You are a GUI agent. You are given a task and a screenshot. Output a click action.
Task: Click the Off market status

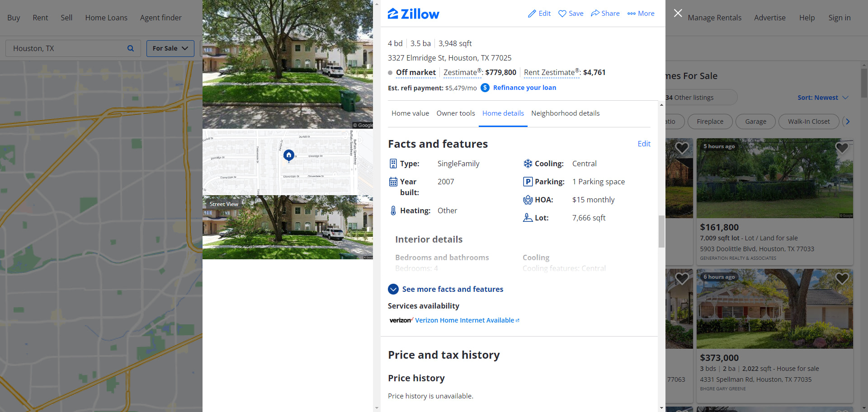[x=415, y=72]
